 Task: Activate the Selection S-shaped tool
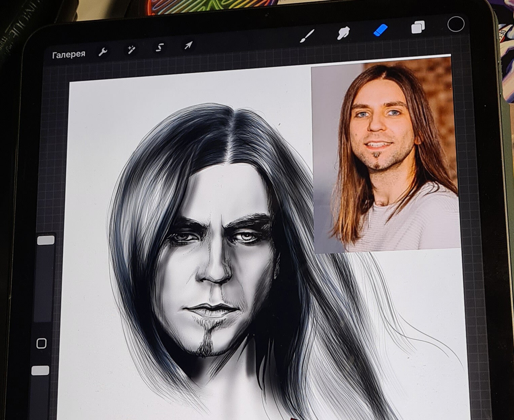[159, 47]
